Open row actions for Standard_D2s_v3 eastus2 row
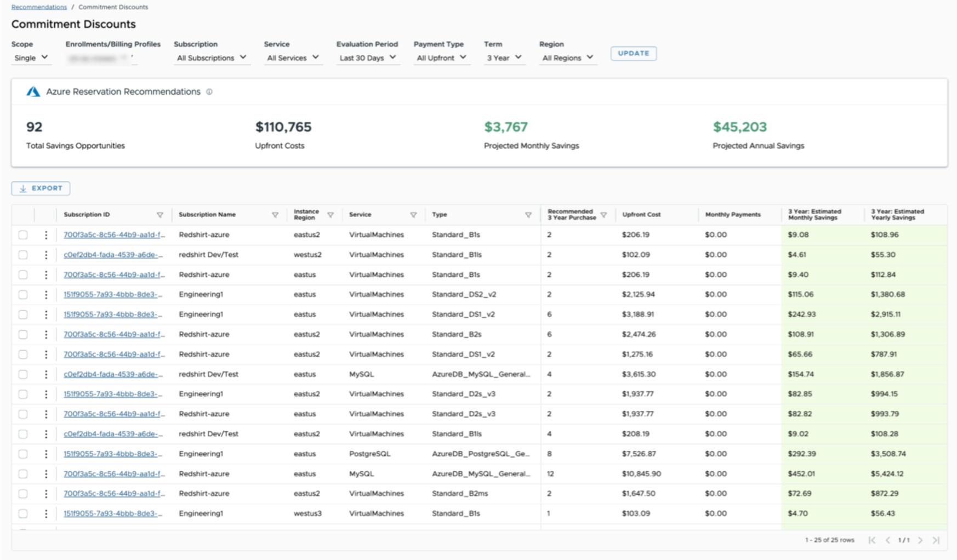The width and height of the screenshot is (957, 560). pos(46,394)
